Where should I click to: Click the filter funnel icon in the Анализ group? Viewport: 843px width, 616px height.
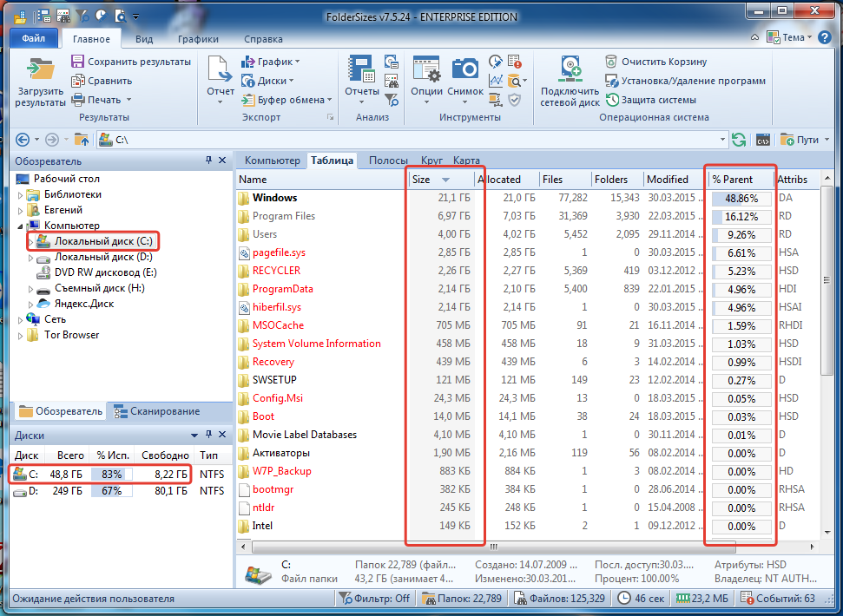pos(391,100)
